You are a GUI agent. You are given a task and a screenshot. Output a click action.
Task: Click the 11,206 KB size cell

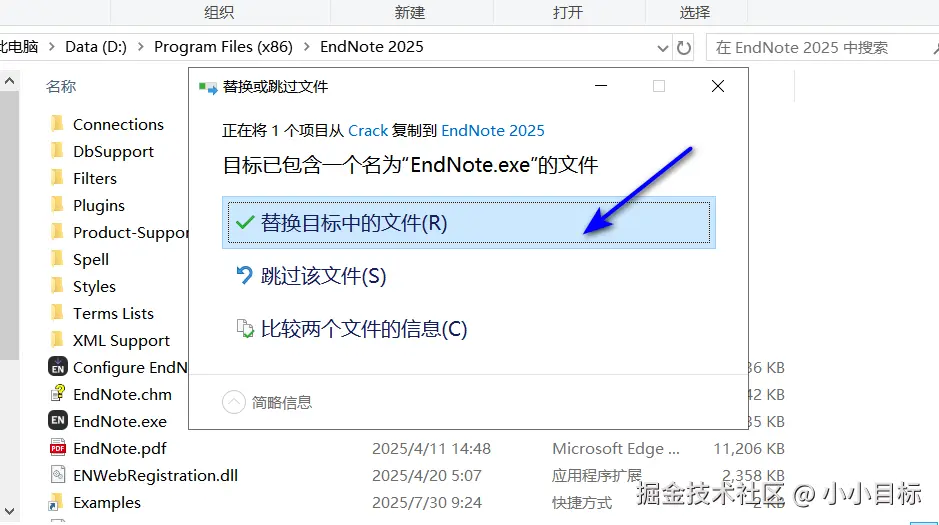pyautogui.click(x=749, y=448)
